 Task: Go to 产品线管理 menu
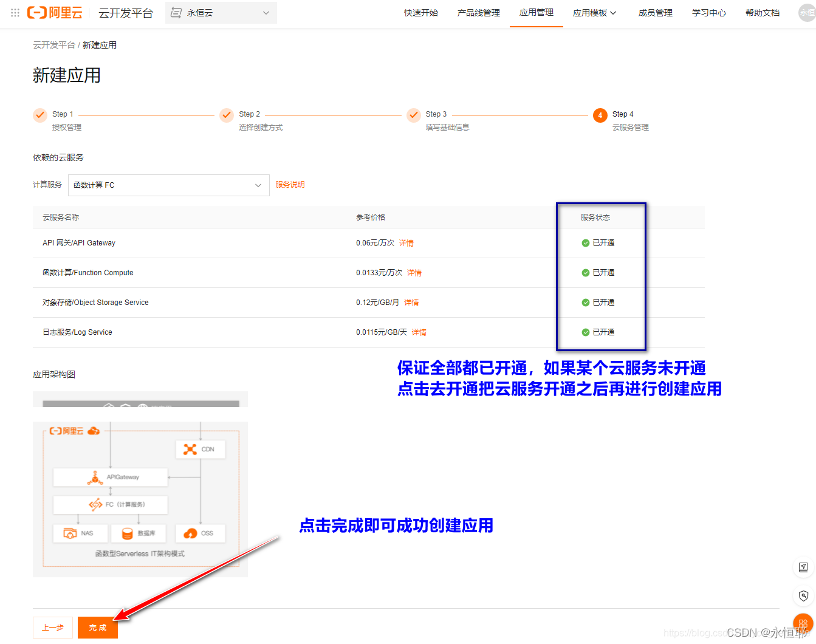[x=479, y=13]
